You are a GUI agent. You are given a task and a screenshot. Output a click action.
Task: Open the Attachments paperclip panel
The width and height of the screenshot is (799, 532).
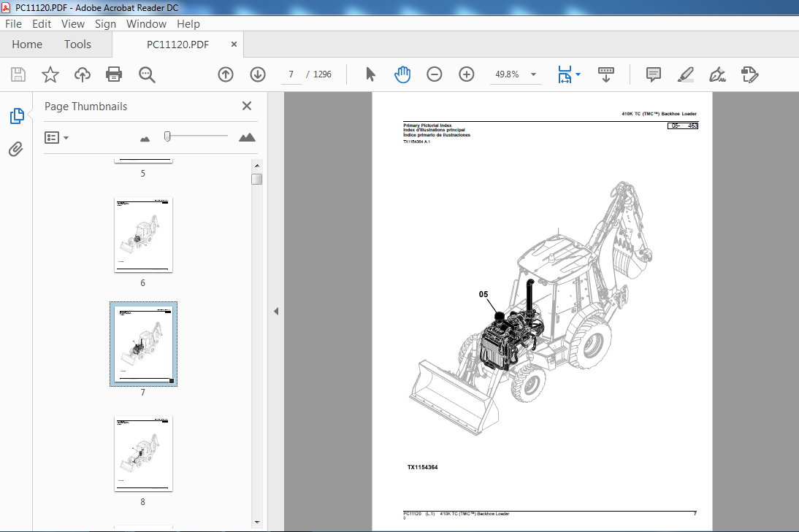coord(16,149)
